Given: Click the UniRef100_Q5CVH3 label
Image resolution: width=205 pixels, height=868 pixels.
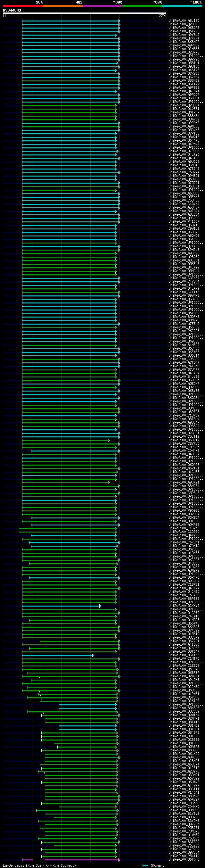Looking at the screenshot, I should click(184, 130).
